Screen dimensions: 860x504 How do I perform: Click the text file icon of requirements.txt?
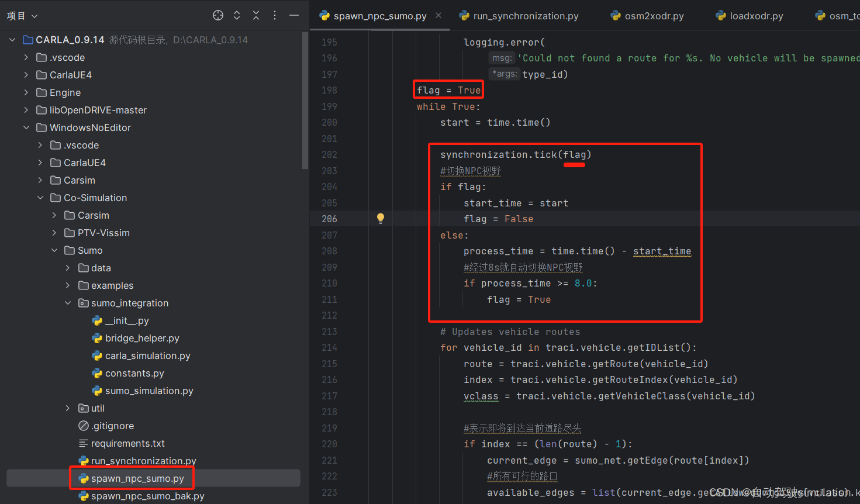[84, 443]
